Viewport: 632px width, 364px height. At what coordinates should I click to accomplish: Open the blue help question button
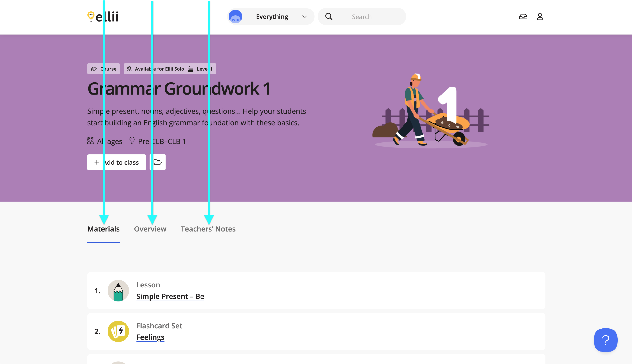tap(605, 340)
